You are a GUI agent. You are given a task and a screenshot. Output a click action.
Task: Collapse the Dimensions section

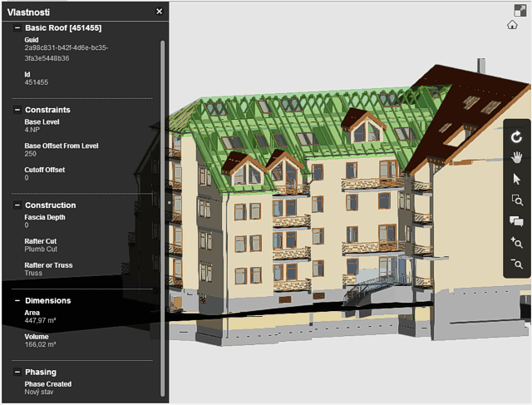coord(17,301)
